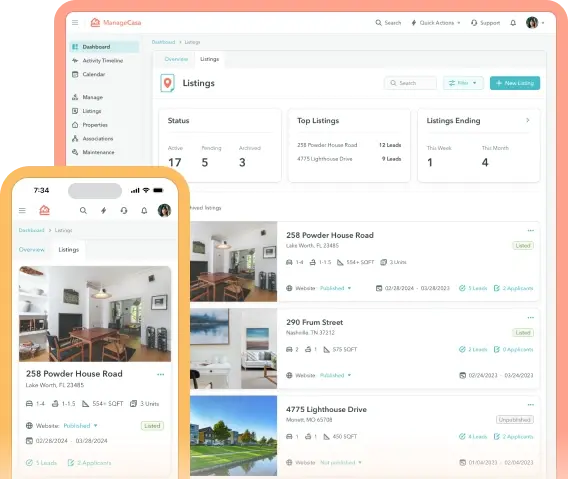
Task: Click the 290 Frum Street listing title
Action: [314, 322]
